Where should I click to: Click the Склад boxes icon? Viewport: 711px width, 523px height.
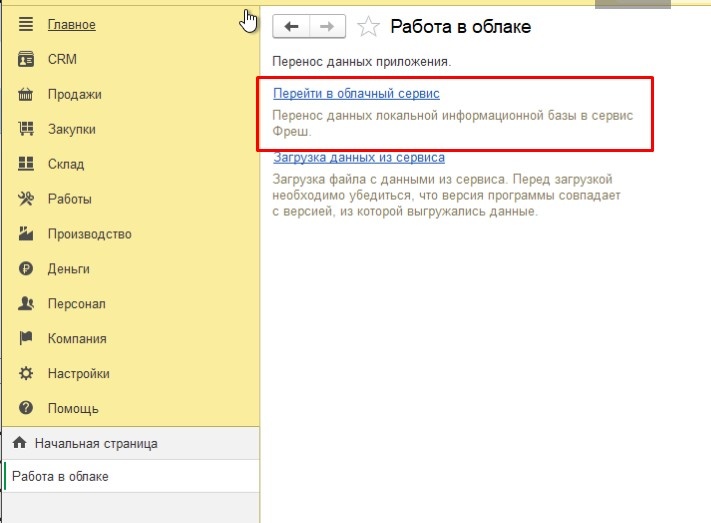(26, 164)
